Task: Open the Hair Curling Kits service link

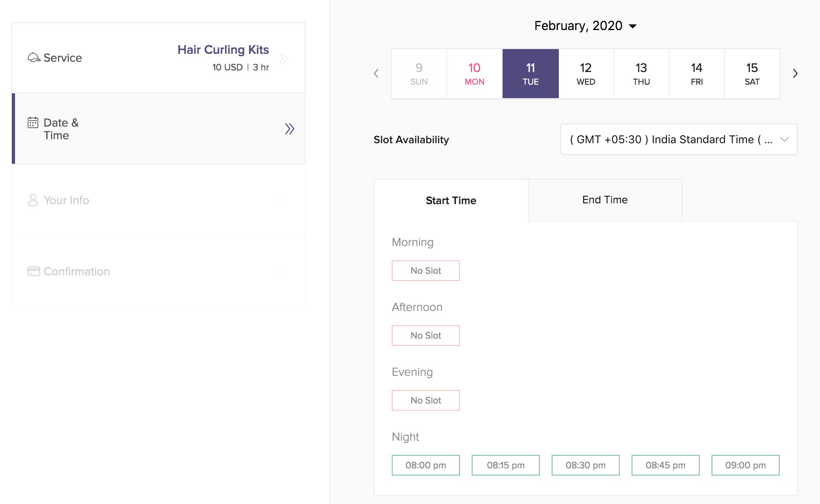Action: click(x=223, y=50)
